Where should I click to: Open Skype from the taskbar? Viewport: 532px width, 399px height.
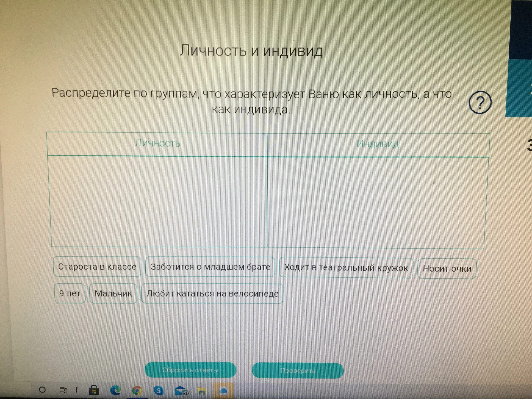(159, 391)
